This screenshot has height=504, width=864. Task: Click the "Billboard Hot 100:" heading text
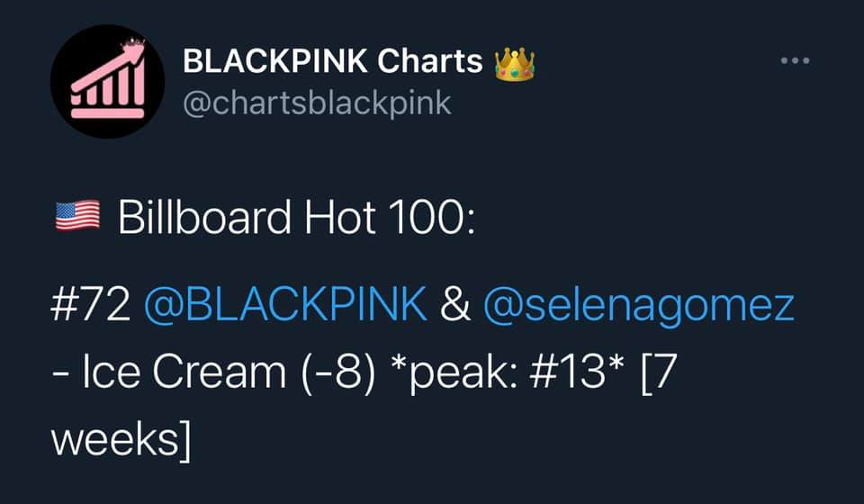[x=293, y=217]
